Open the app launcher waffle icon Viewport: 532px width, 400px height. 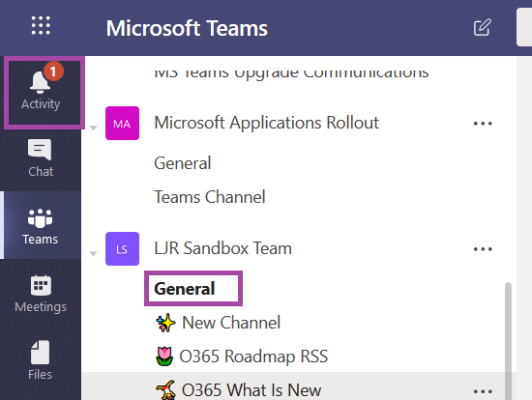coord(41,25)
